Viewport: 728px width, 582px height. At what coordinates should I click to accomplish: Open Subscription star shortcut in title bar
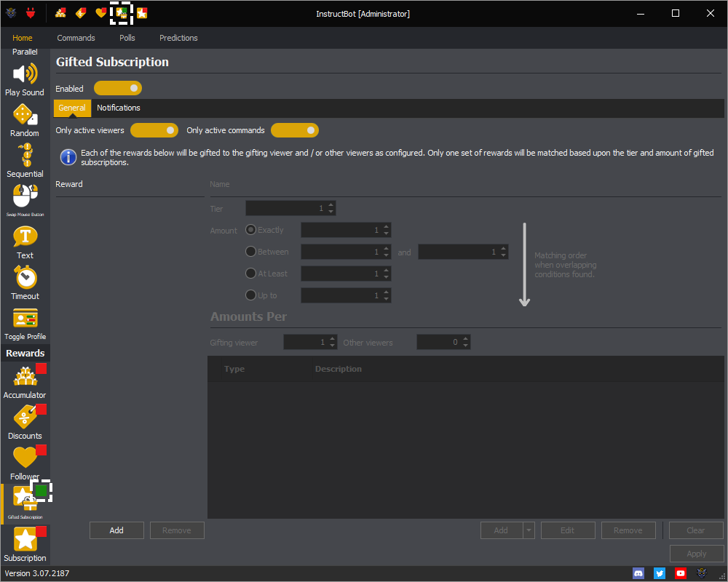click(142, 13)
